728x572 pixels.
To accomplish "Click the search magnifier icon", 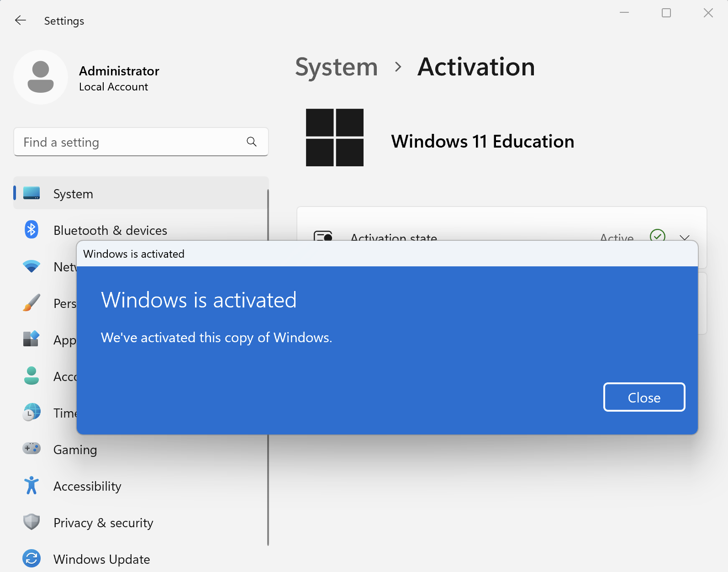I will 252,142.
